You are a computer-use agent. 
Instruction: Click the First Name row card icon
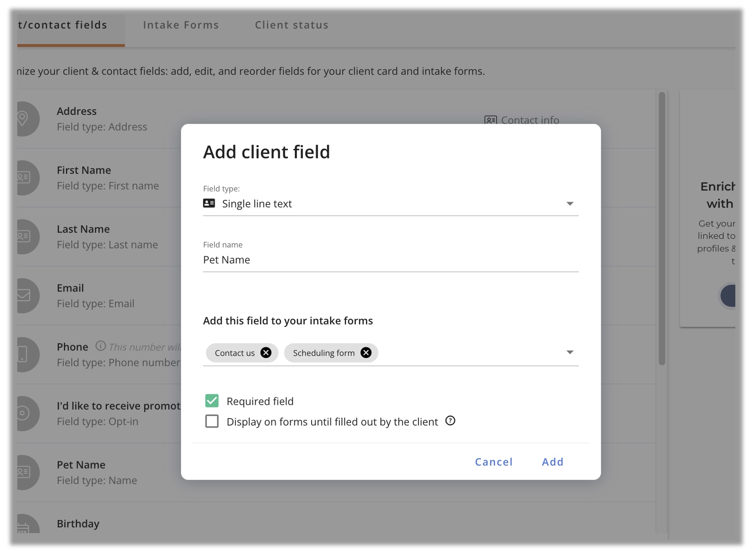point(23,177)
